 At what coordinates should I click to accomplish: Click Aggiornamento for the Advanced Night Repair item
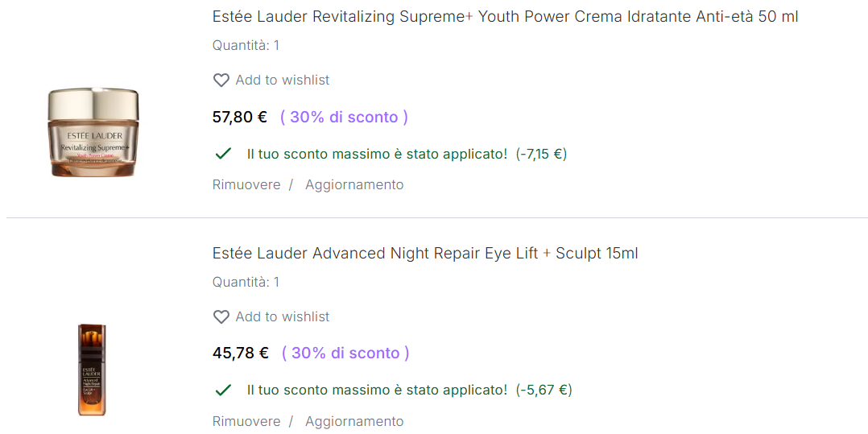tap(354, 422)
